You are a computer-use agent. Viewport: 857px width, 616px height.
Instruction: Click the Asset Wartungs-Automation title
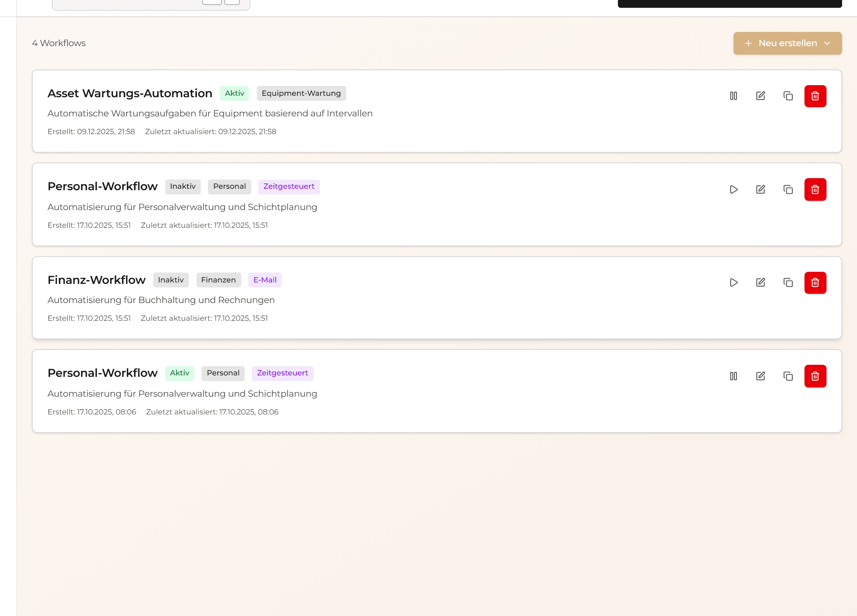(x=129, y=93)
